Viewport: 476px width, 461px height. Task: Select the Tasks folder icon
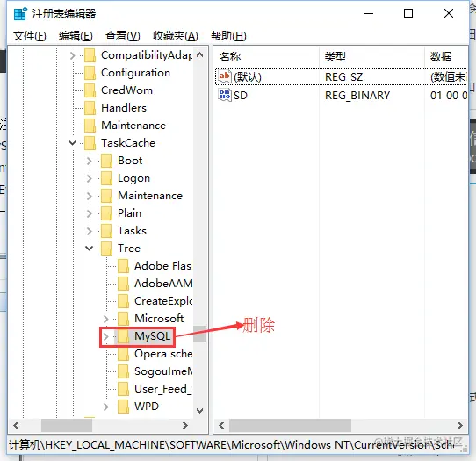click(107, 231)
